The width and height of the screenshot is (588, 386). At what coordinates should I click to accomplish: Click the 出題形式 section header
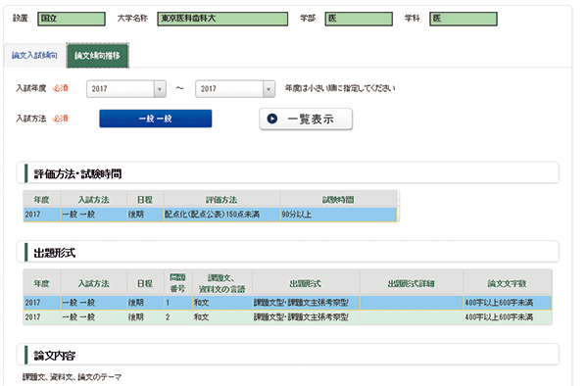(x=288, y=252)
